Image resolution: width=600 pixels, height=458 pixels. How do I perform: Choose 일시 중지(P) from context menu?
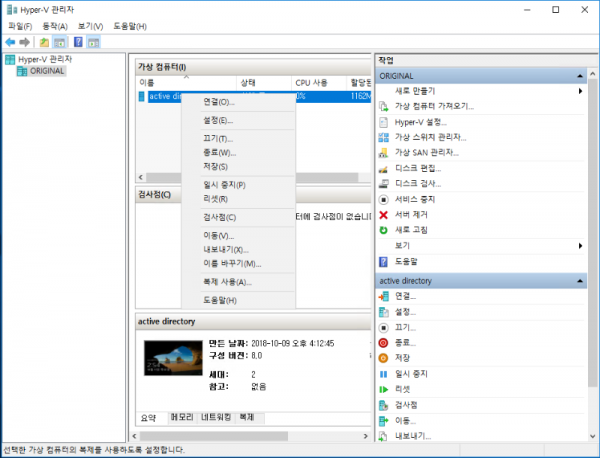tap(238, 185)
